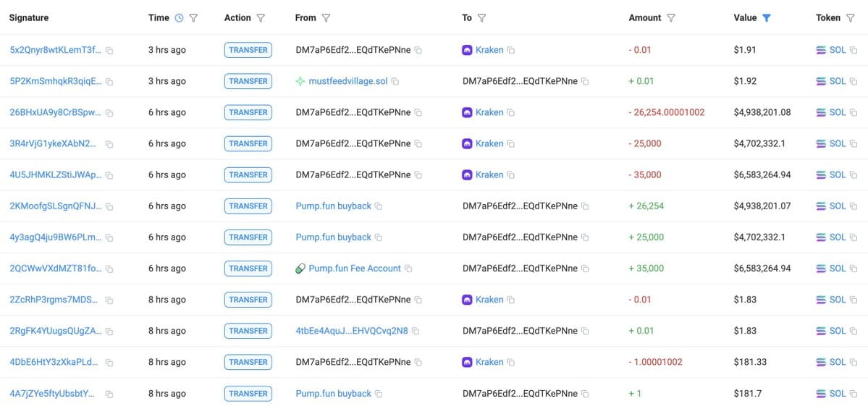The width and height of the screenshot is (868, 409).
Task: Copy signature 5x2Qnyr8wtKLemT3f
Action: [x=109, y=51]
